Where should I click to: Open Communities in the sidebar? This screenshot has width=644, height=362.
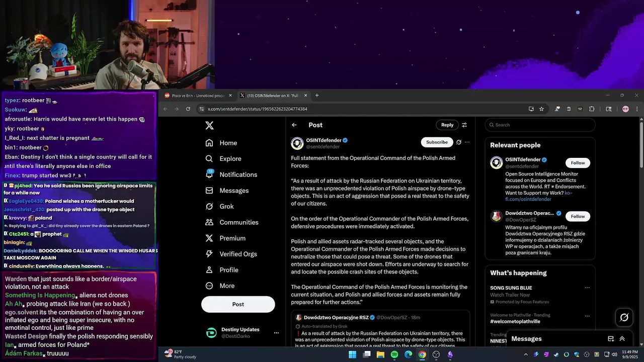tap(232, 222)
